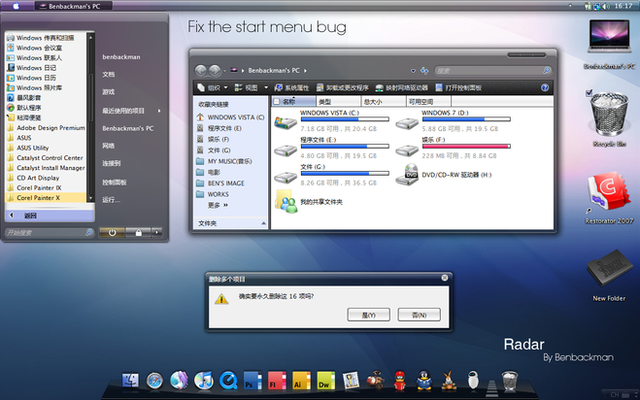640x400 pixels.
Task: Open the Catalyst Control Center folder
Action: [x=46, y=158]
